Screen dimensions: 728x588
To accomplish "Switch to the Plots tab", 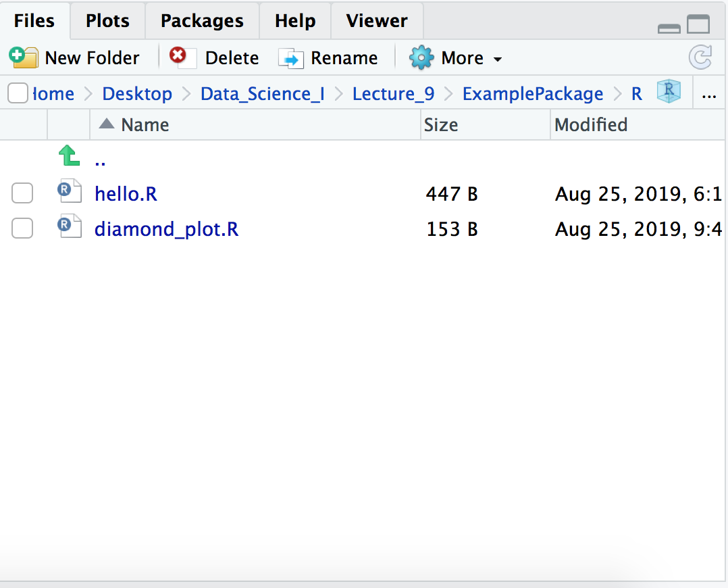I will tap(107, 21).
